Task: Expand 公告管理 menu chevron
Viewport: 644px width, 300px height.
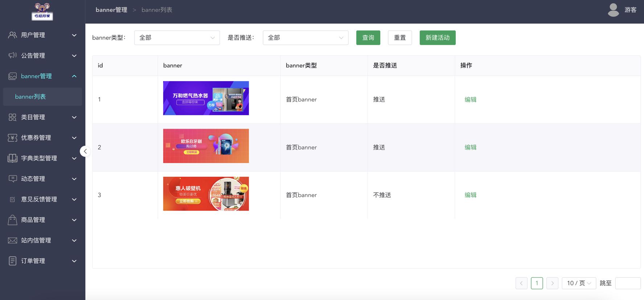Action: 74,55
